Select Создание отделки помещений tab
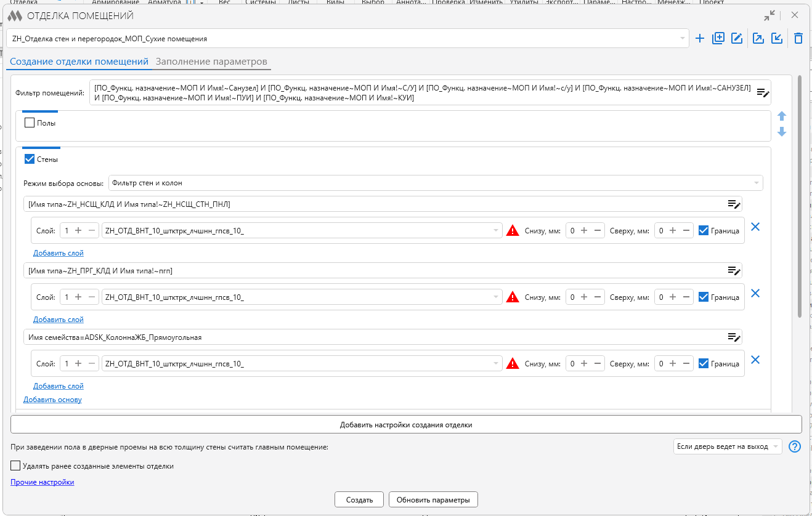The width and height of the screenshot is (812, 516). point(79,62)
